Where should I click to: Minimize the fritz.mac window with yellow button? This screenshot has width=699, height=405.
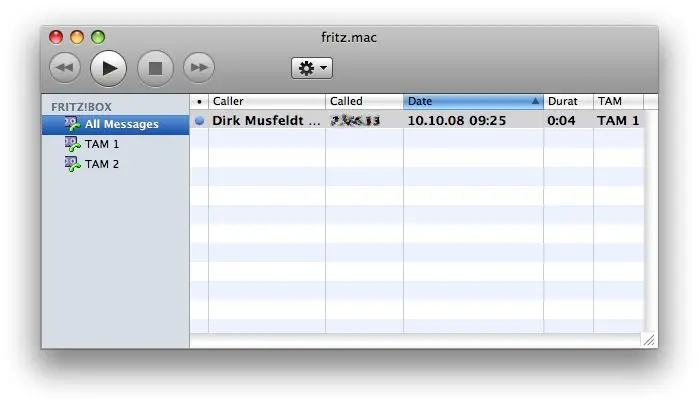click(77, 37)
